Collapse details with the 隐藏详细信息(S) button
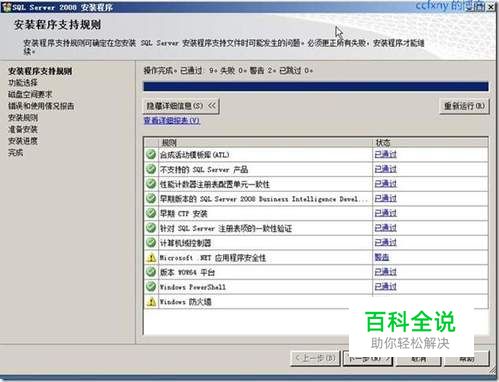 (181, 106)
